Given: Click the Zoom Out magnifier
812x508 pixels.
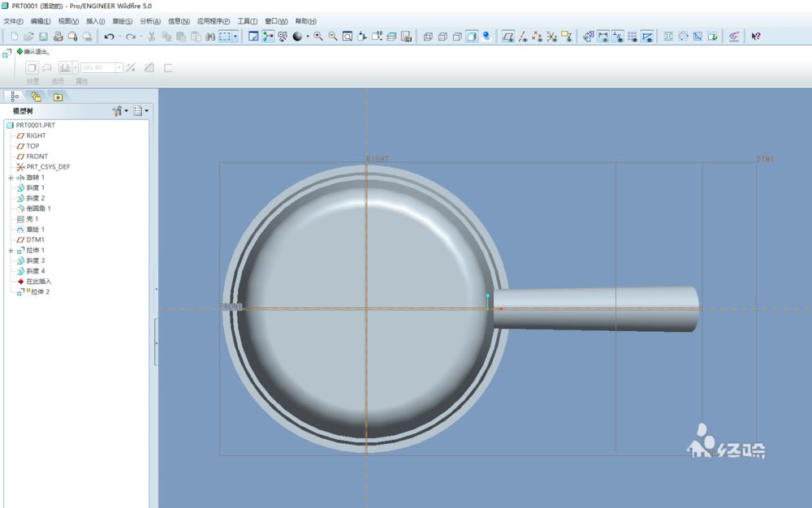Looking at the screenshot, I should point(333,37).
